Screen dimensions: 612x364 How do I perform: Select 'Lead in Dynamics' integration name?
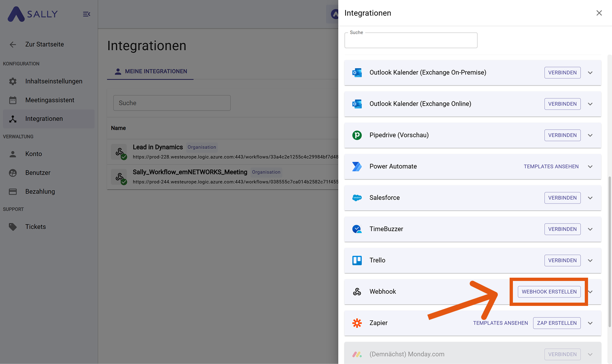pos(158,147)
